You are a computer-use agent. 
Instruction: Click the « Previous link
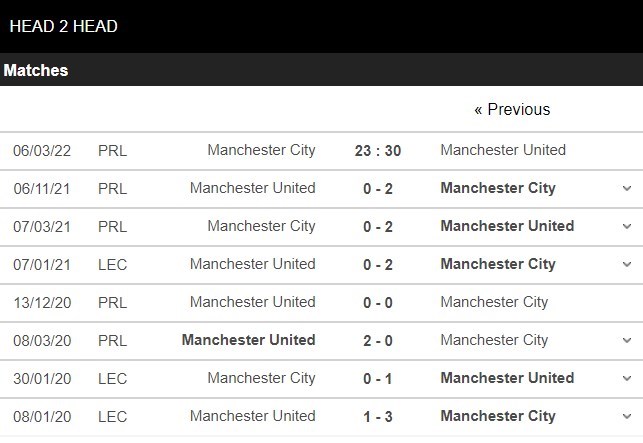click(512, 109)
